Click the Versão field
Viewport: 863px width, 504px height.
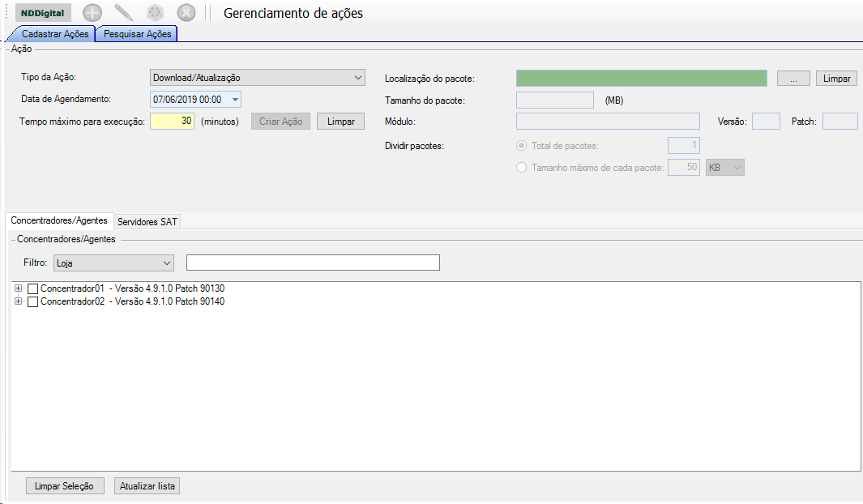click(766, 121)
